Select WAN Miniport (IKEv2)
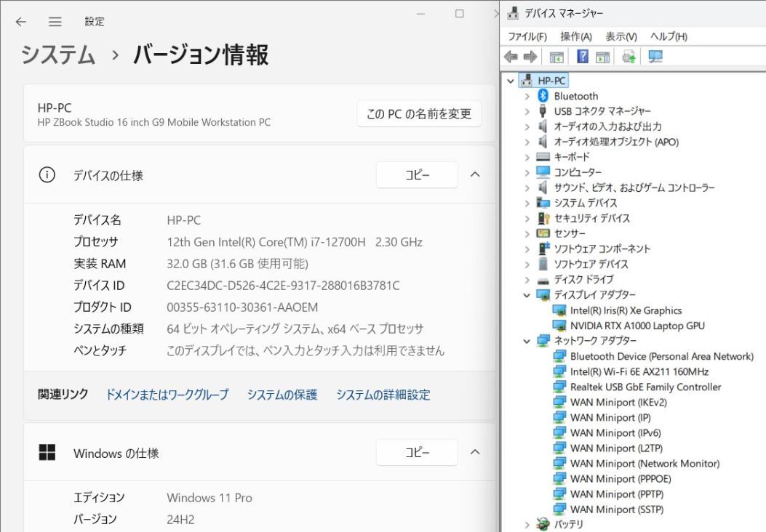The width and height of the screenshot is (766, 532). [618, 402]
